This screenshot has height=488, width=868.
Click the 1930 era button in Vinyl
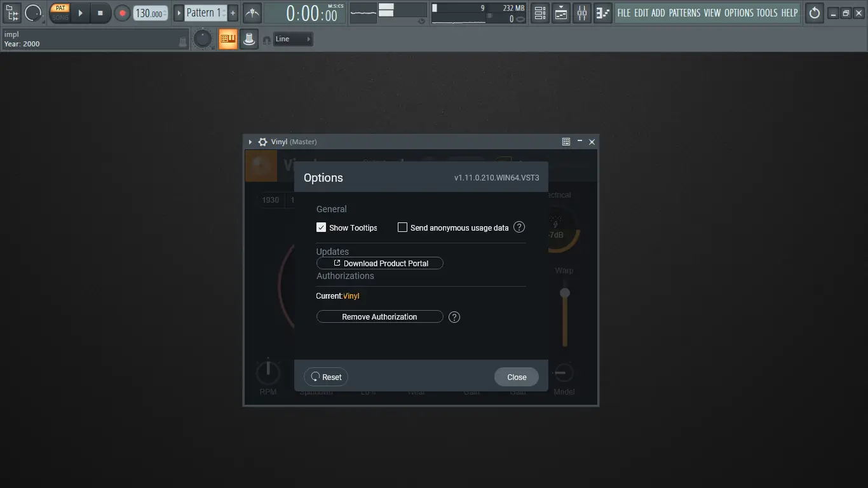pyautogui.click(x=271, y=200)
